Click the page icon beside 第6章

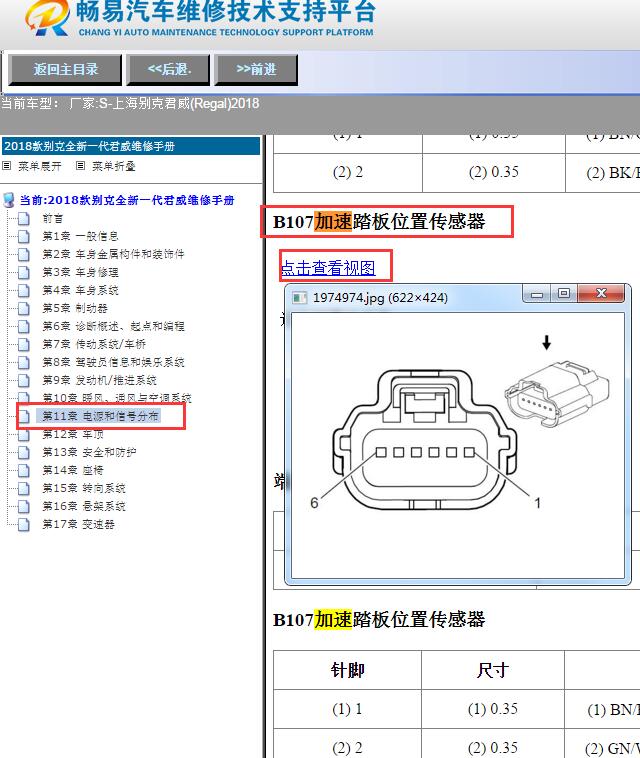click(24, 326)
